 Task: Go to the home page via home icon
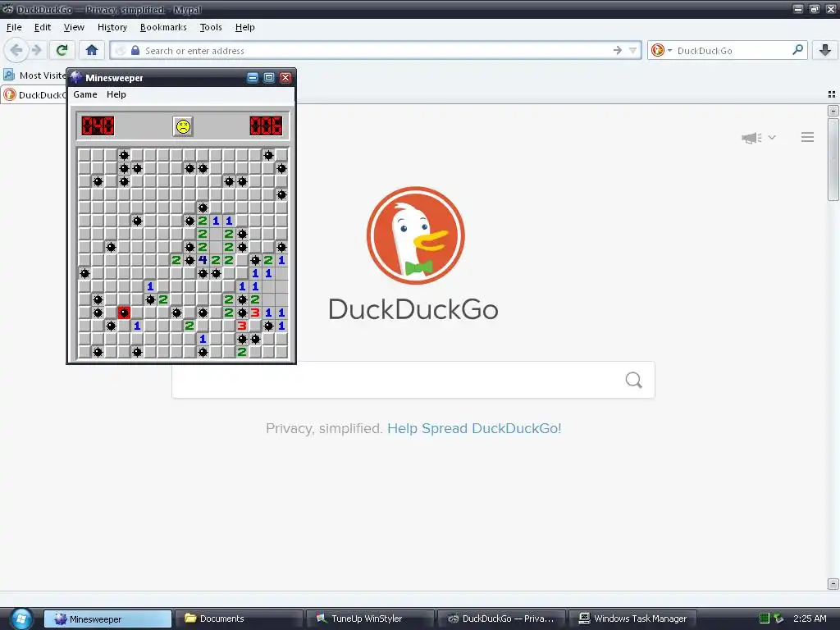tap(92, 50)
